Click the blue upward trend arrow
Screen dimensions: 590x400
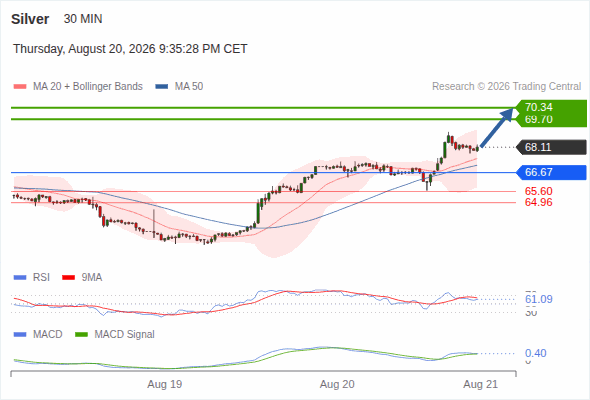[497, 127]
